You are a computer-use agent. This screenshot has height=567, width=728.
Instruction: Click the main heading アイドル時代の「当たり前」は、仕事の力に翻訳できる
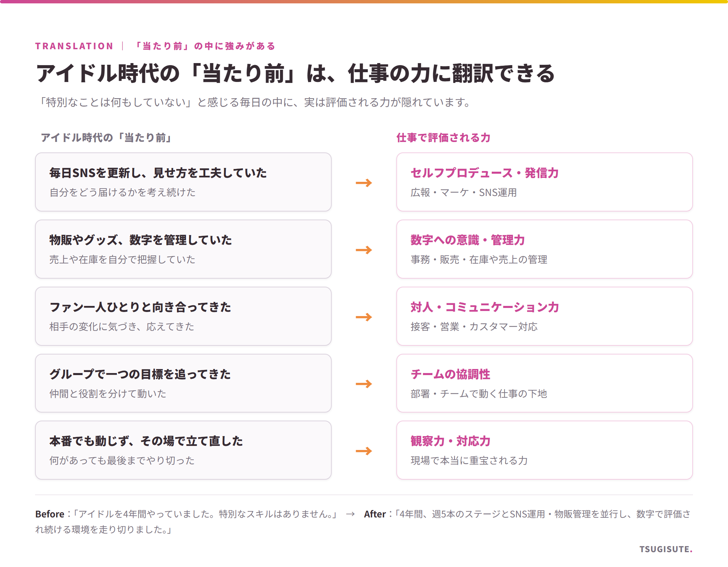tap(295, 73)
